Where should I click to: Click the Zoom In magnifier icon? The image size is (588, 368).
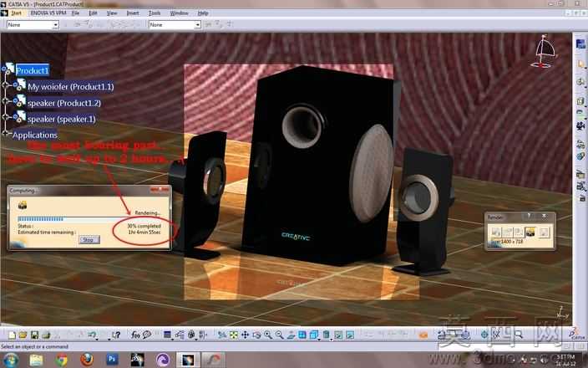click(268, 335)
